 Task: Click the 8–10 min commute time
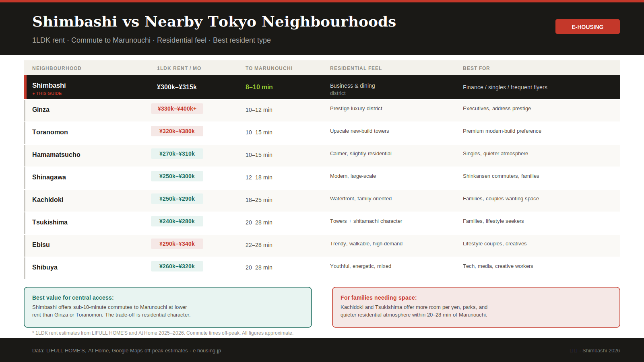coord(259,87)
